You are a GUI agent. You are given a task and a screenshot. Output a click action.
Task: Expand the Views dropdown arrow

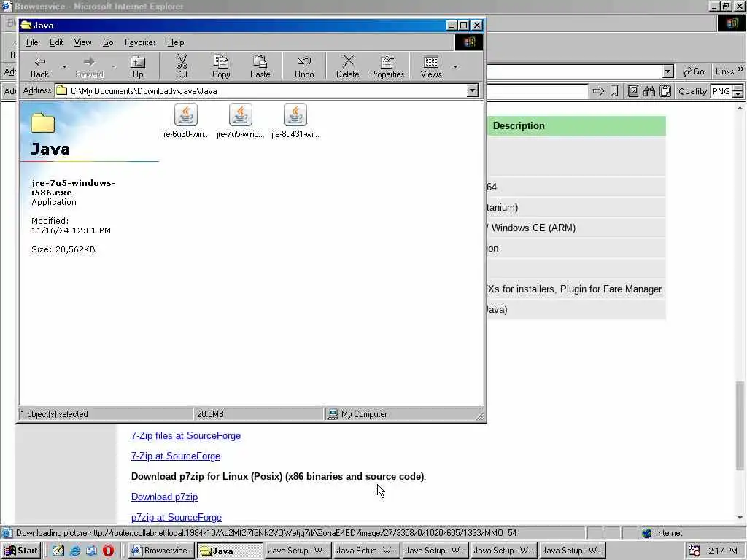point(455,66)
